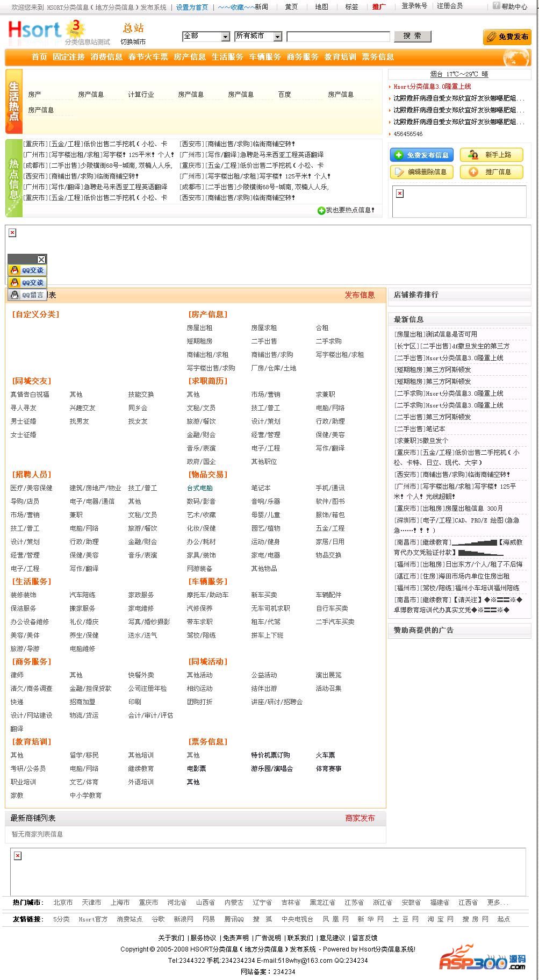The width and height of the screenshot is (539, 980).
Task: Click broken banner image above category list
Action: [x=12, y=233]
